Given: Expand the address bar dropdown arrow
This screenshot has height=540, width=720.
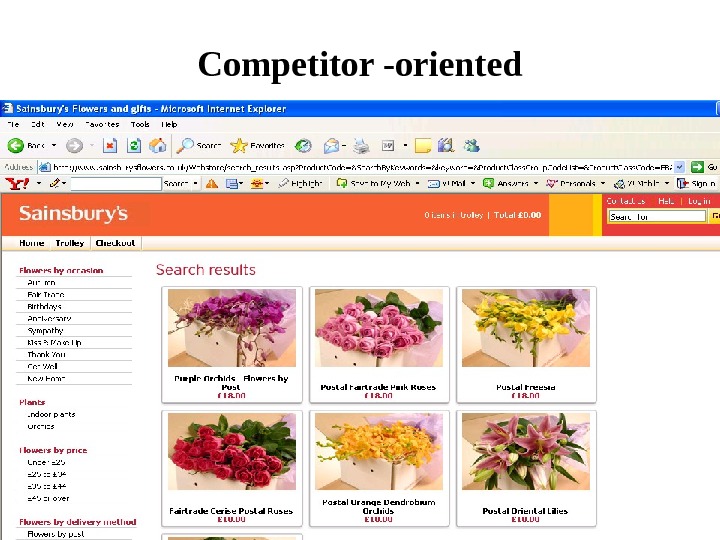Looking at the screenshot, I should coord(680,167).
